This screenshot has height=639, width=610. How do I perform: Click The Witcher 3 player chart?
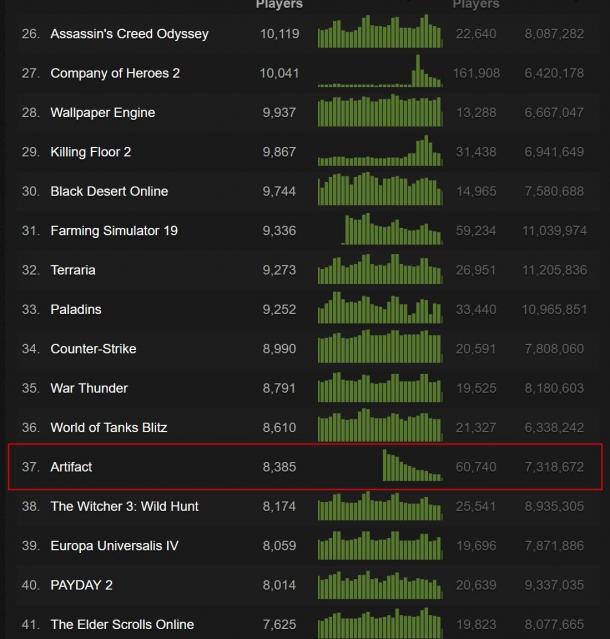(380, 505)
